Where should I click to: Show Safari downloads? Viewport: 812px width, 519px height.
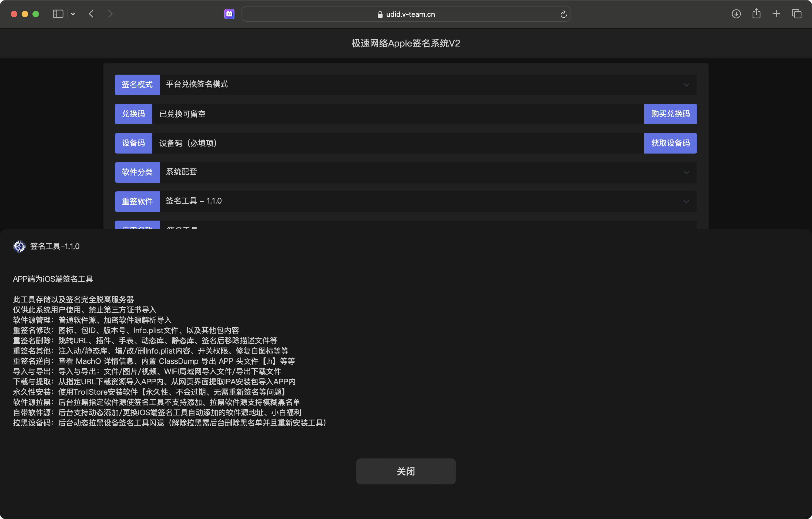736,14
